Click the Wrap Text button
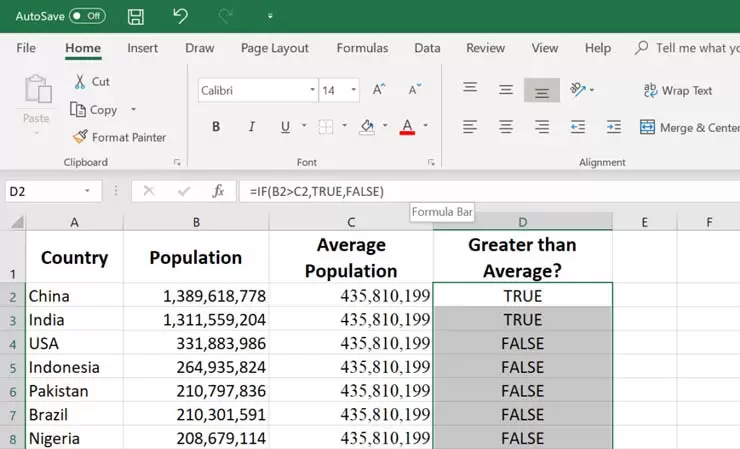The width and height of the screenshot is (740, 449). click(677, 90)
